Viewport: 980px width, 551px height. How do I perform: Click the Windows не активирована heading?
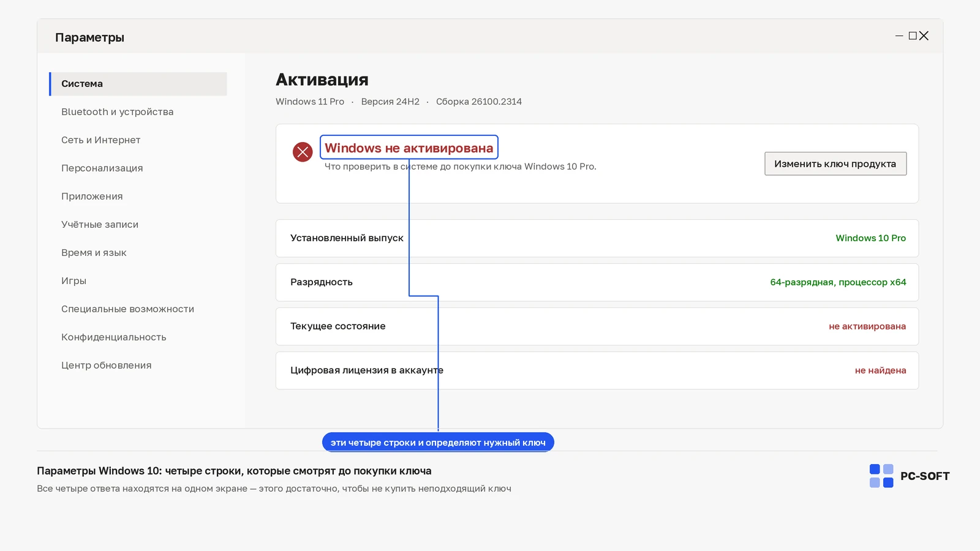pos(409,148)
